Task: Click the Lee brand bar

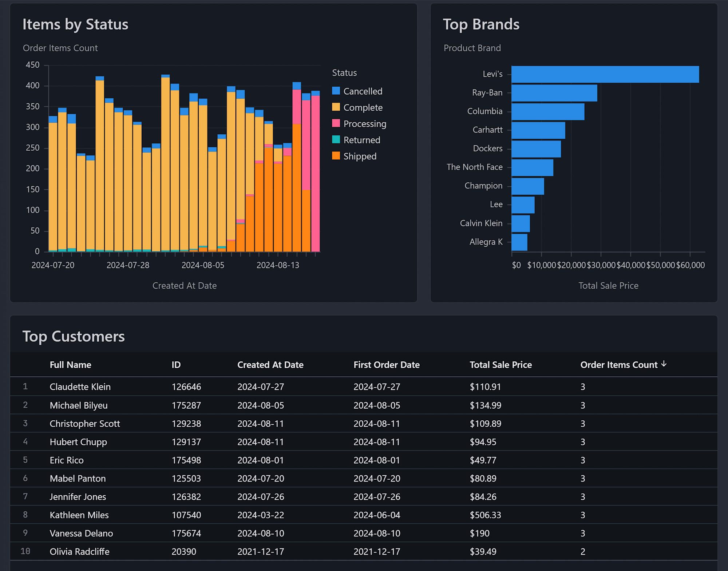Action: click(x=523, y=205)
